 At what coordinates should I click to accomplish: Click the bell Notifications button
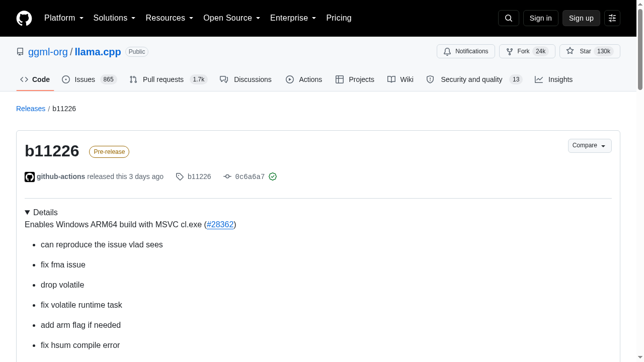(x=466, y=51)
